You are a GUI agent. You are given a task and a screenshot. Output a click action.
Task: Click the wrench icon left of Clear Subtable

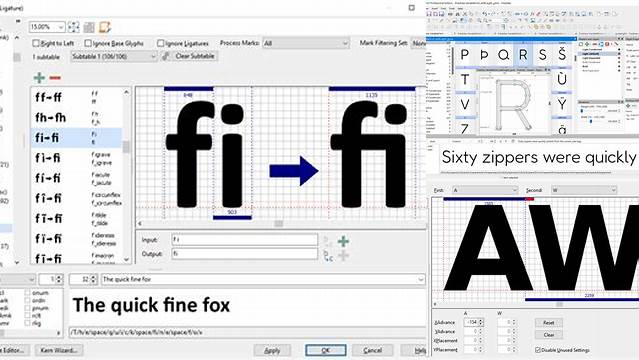pyautogui.click(x=165, y=56)
